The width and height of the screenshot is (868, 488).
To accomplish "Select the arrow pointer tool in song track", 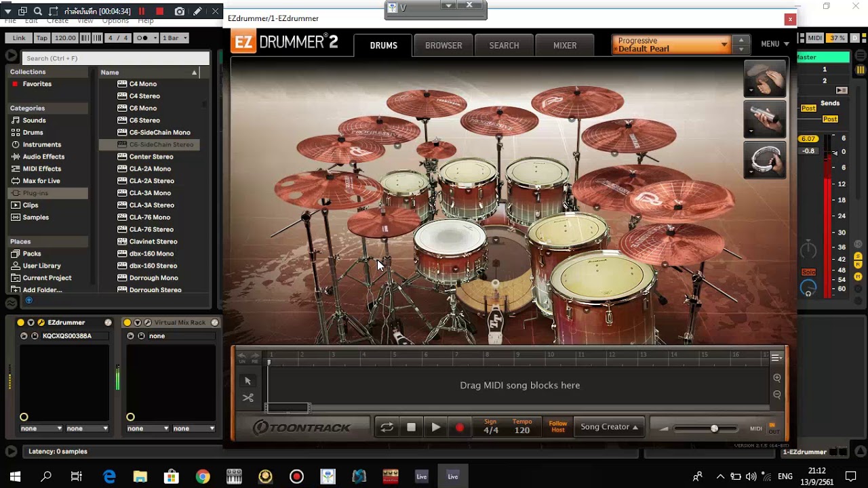I will click(248, 381).
